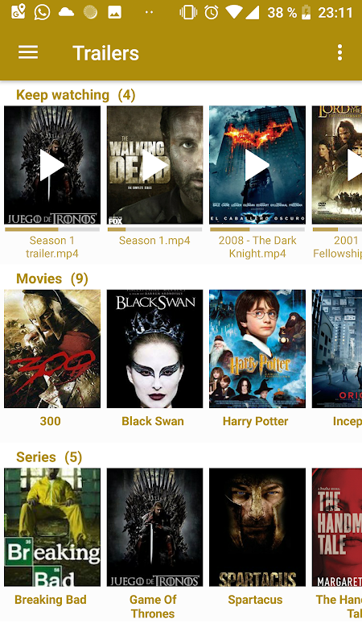The image size is (362, 644).
Task: Open the three-dot overflow menu
Action: tap(339, 52)
